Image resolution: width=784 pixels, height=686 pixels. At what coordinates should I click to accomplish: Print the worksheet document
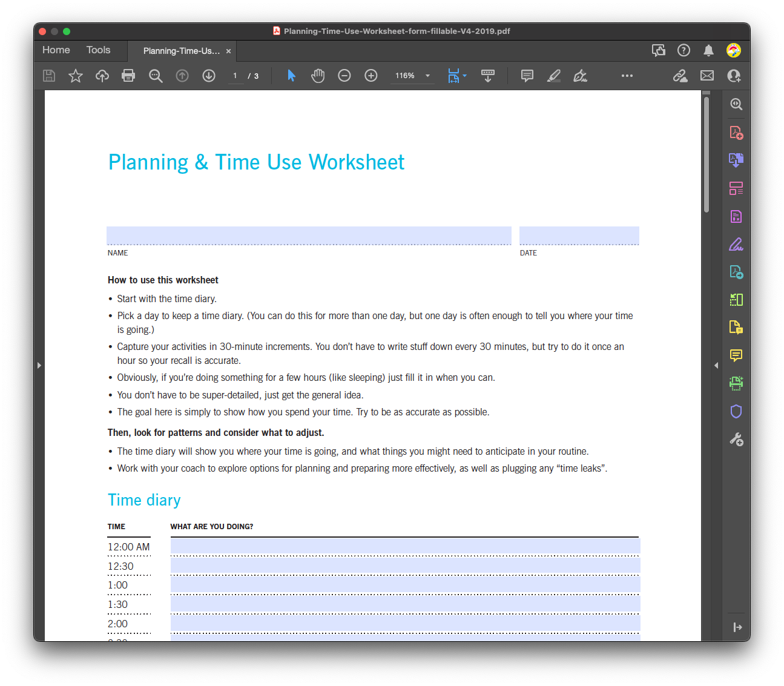(128, 76)
